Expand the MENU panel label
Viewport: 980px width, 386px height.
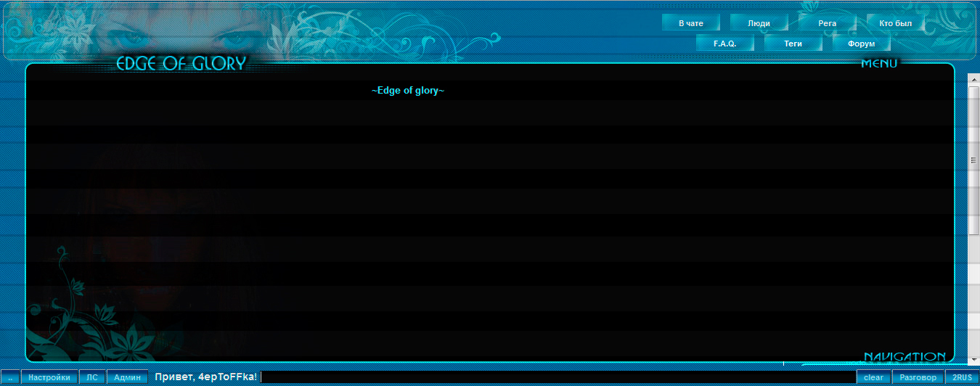879,64
